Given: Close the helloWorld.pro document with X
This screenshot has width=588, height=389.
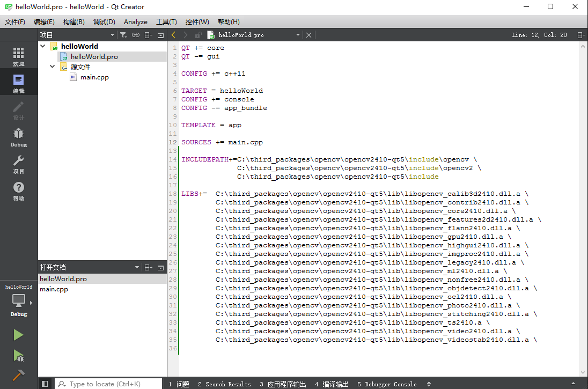Looking at the screenshot, I should pos(308,35).
